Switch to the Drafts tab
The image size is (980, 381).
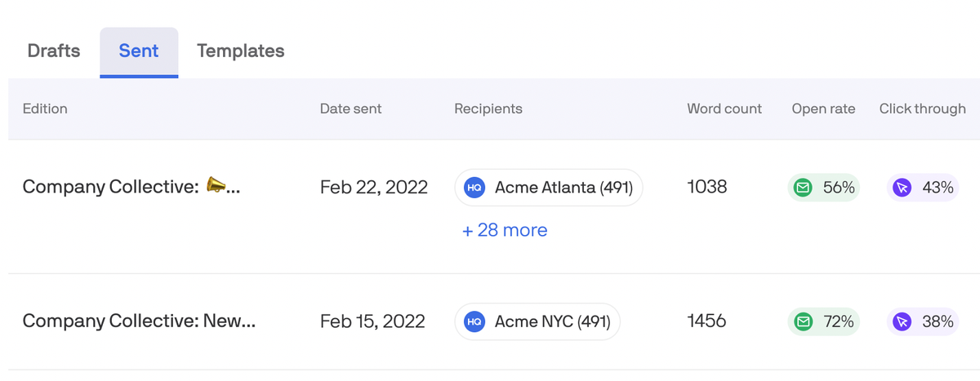[x=54, y=51]
